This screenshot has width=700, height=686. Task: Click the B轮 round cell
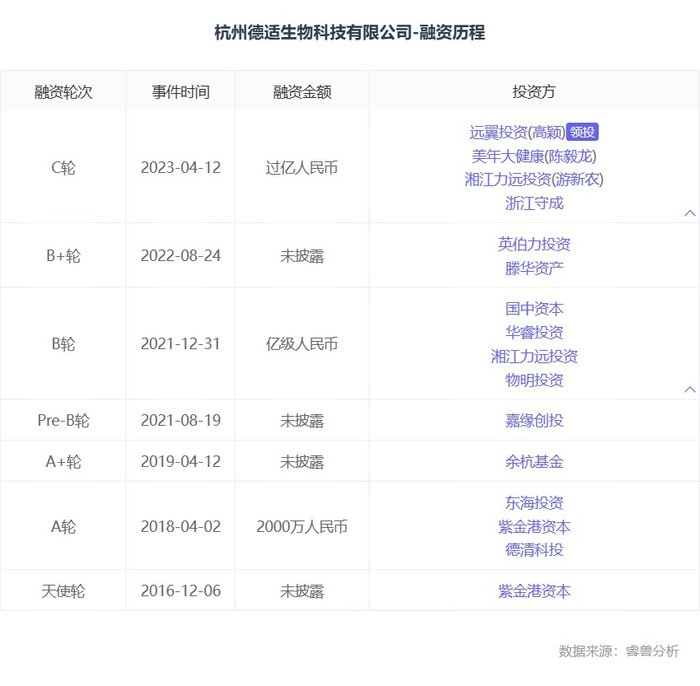(63, 344)
